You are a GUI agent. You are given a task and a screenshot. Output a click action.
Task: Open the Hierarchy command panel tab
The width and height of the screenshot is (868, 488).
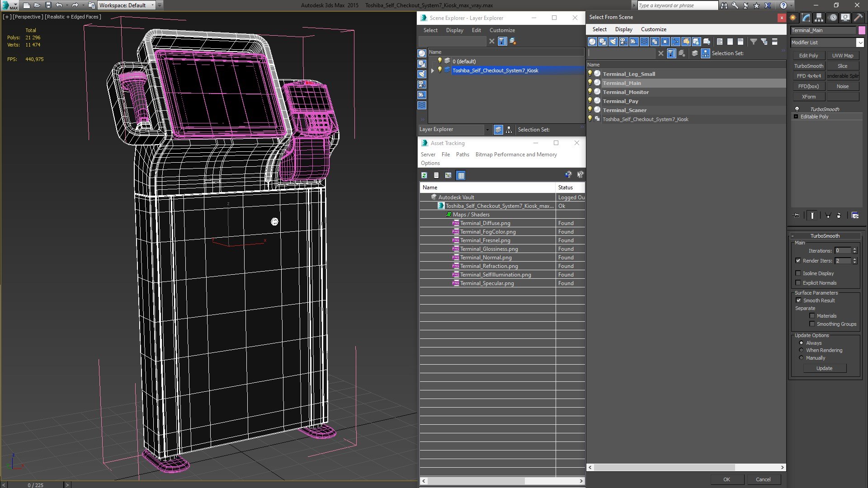(819, 18)
